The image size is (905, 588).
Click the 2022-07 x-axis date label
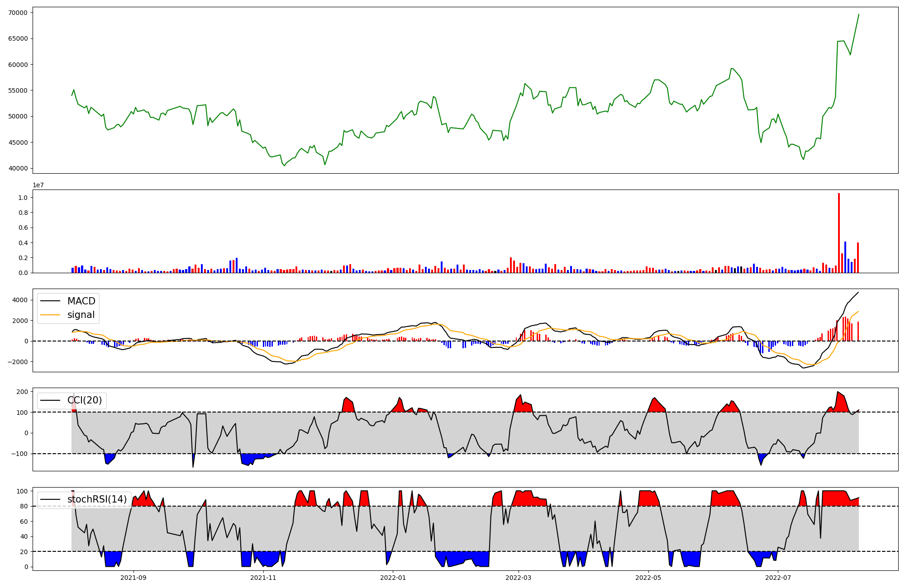tap(778, 578)
